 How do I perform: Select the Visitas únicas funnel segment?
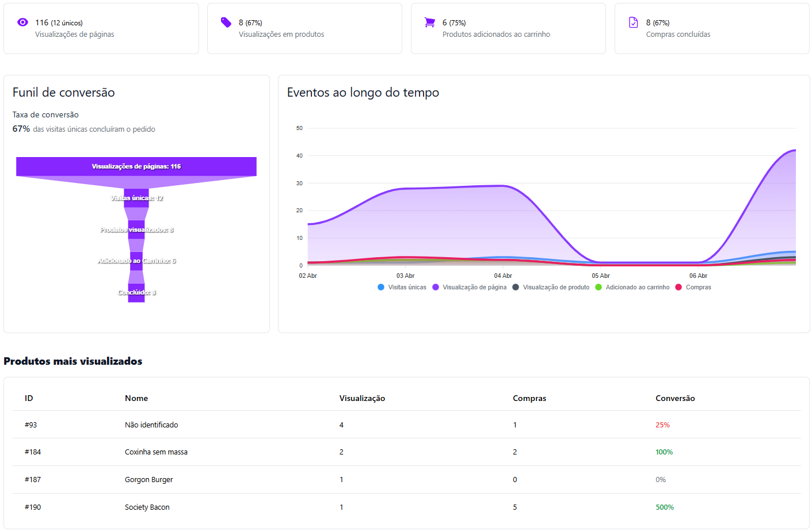[x=136, y=198]
